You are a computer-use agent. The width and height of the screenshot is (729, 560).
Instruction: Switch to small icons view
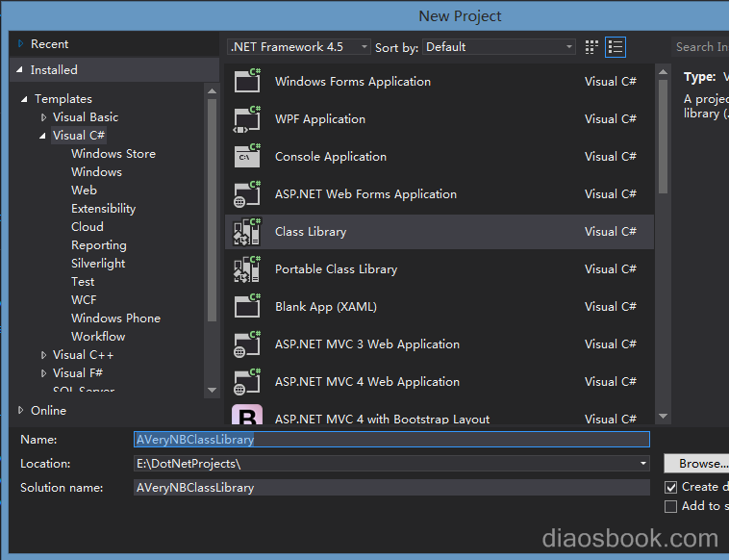point(591,47)
